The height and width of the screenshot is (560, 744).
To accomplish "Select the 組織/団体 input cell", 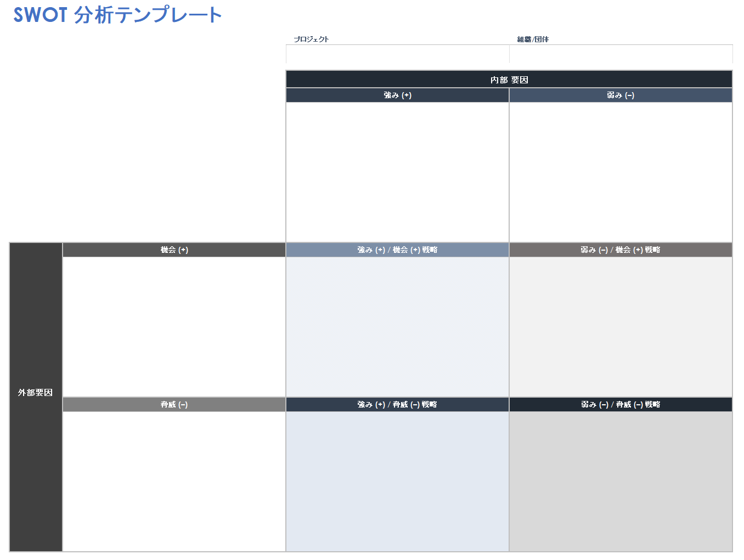I will (621, 54).
